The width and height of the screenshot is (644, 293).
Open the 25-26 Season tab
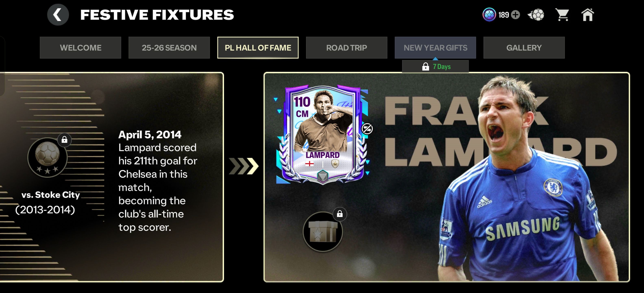tap(169, 48)
